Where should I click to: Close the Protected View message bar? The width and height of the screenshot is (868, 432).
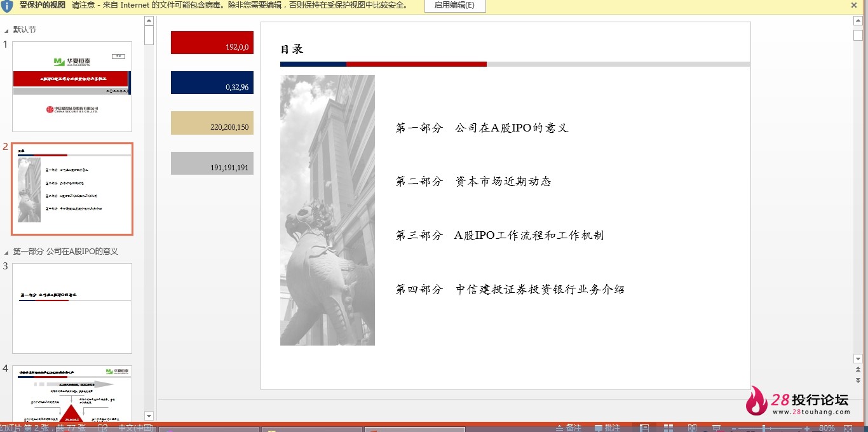pyautogui.click(x=854, y=5)
